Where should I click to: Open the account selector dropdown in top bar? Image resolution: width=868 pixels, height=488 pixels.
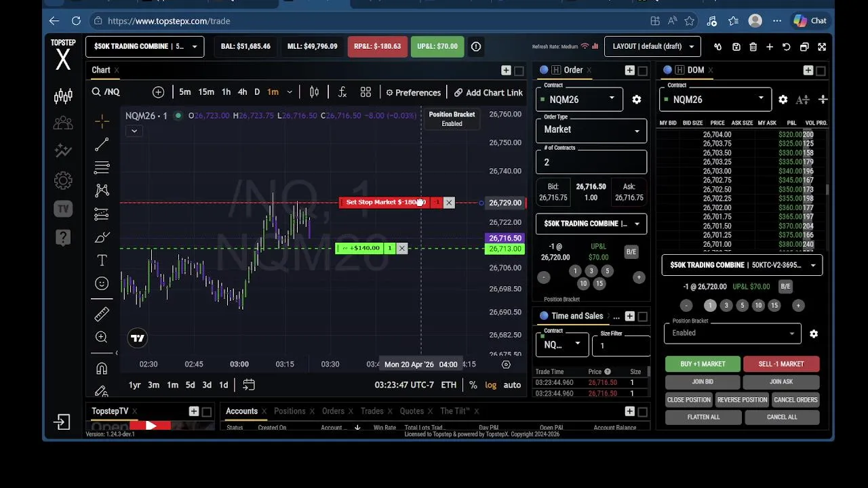tap(144, 47)
